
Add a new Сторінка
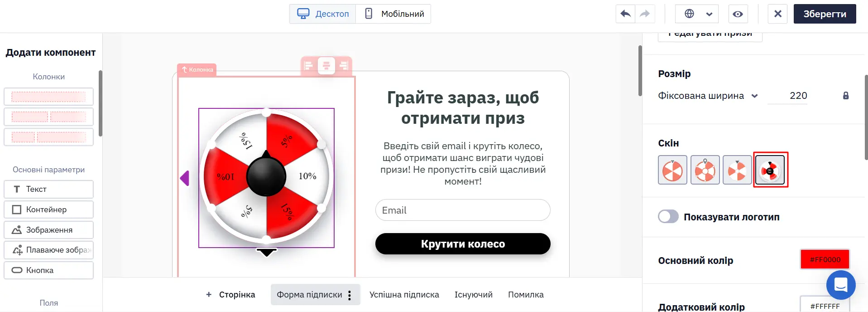click(230, 295)
